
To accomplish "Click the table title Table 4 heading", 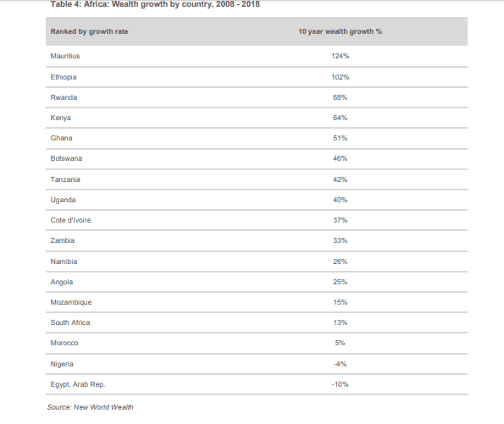I will click(155, 4).
